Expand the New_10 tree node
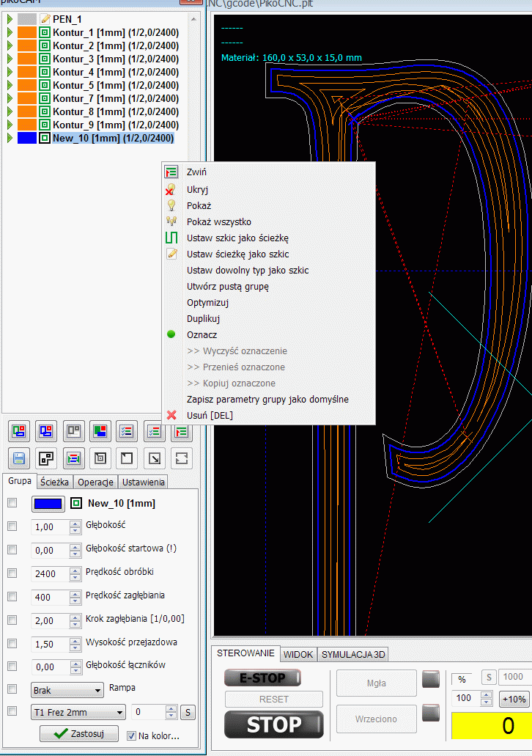 tap(10, 138)
